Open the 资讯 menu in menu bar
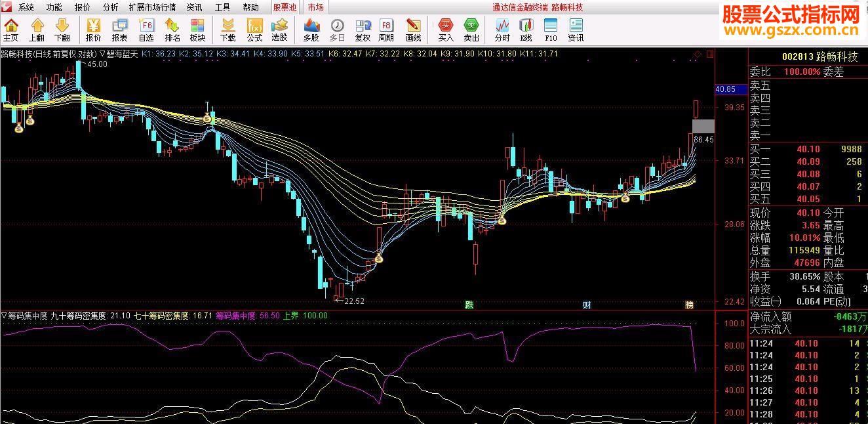The height and width of the screenshot is (424, 868). [194, 8]
